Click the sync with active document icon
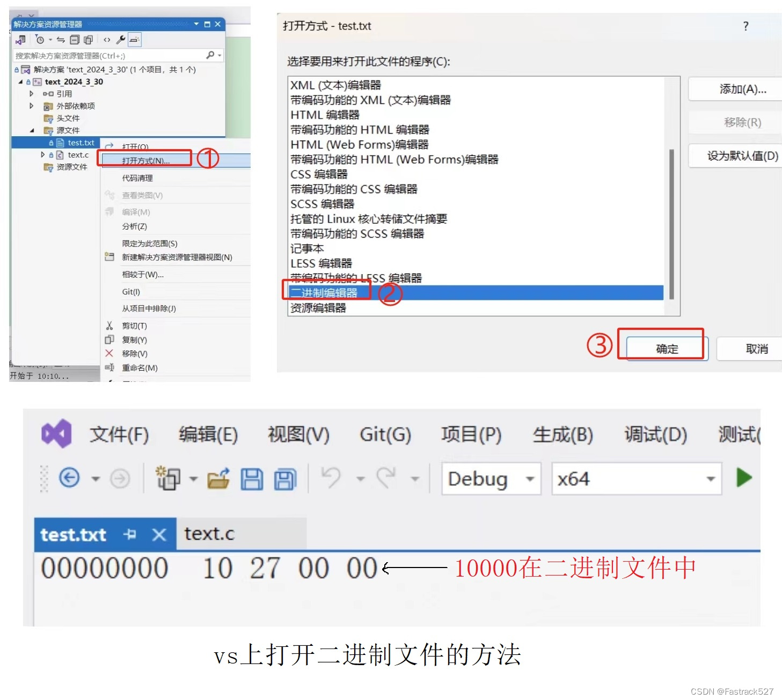 tap(61, 40)
